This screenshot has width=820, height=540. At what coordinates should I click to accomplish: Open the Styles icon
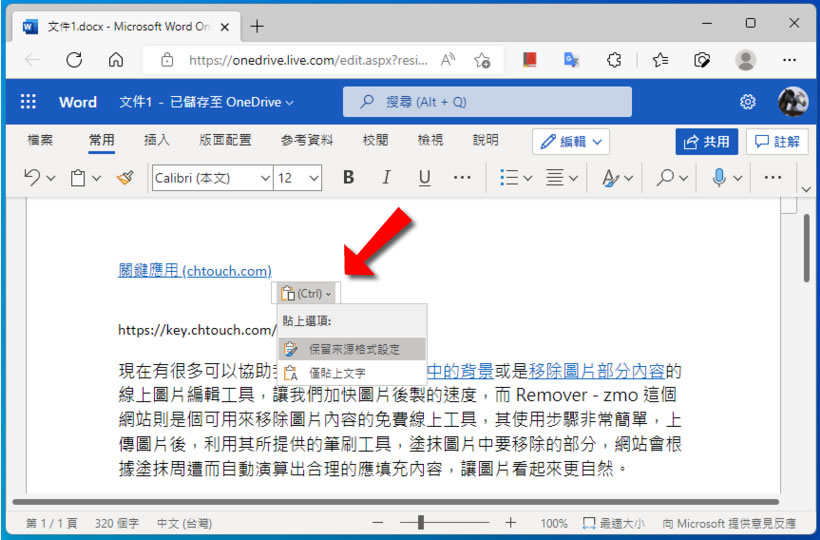(x=610, y=178)
